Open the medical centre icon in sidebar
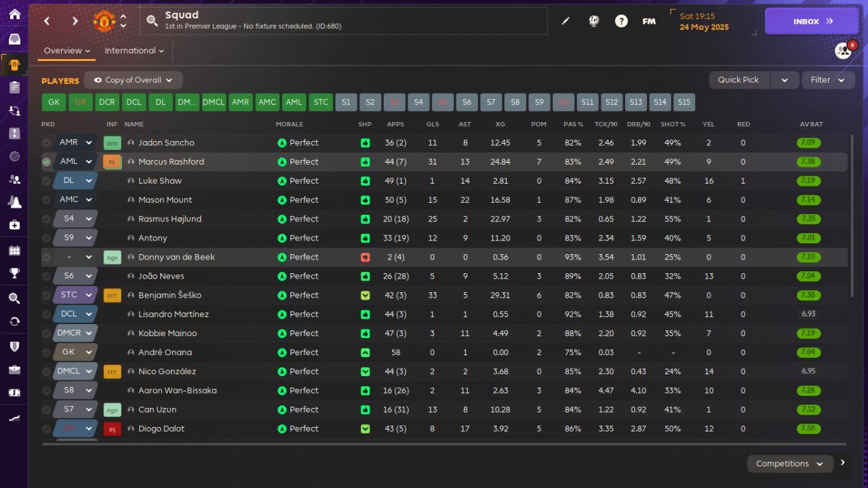Image resolution: width=868 pixels, height=488 pixels. pyautogui.click(x=14, y=224)
